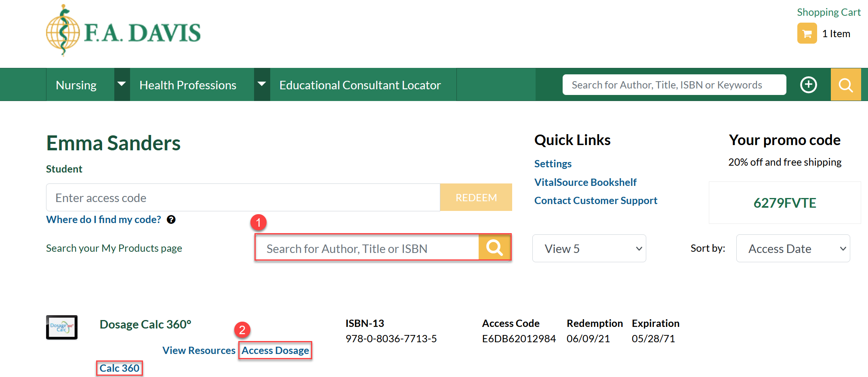Click the View Resources link

199,350
